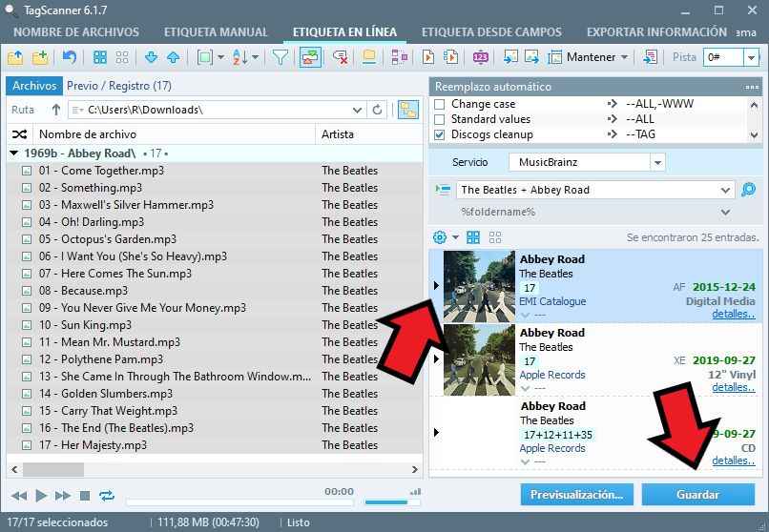
Task: Undo last change with the blue arrow
Action: tap(69, 57)
